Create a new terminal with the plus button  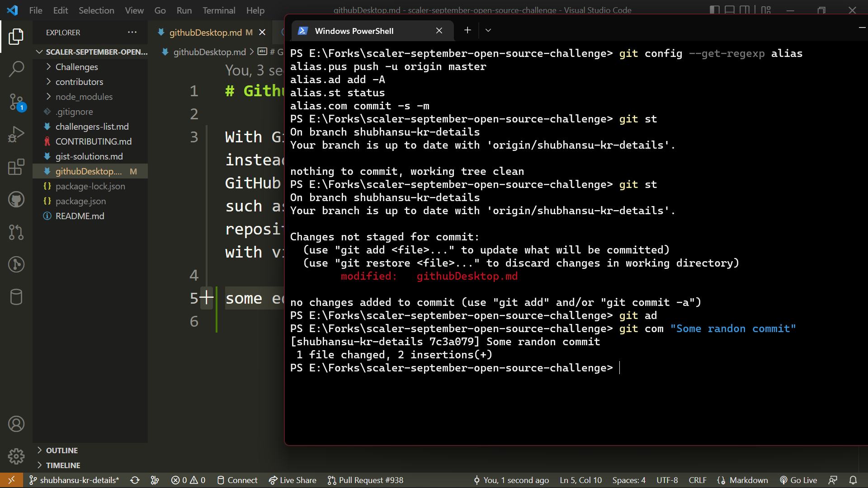pos(467,30)
